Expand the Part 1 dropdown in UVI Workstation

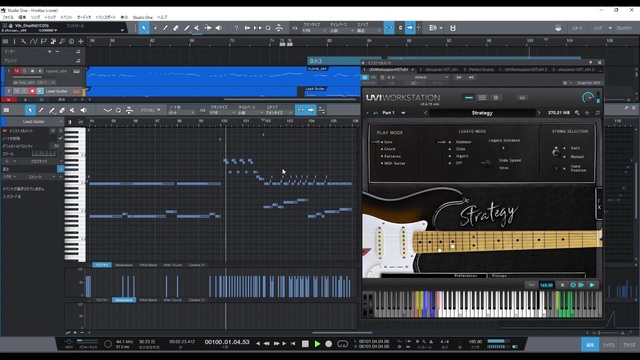coord(403,113)
